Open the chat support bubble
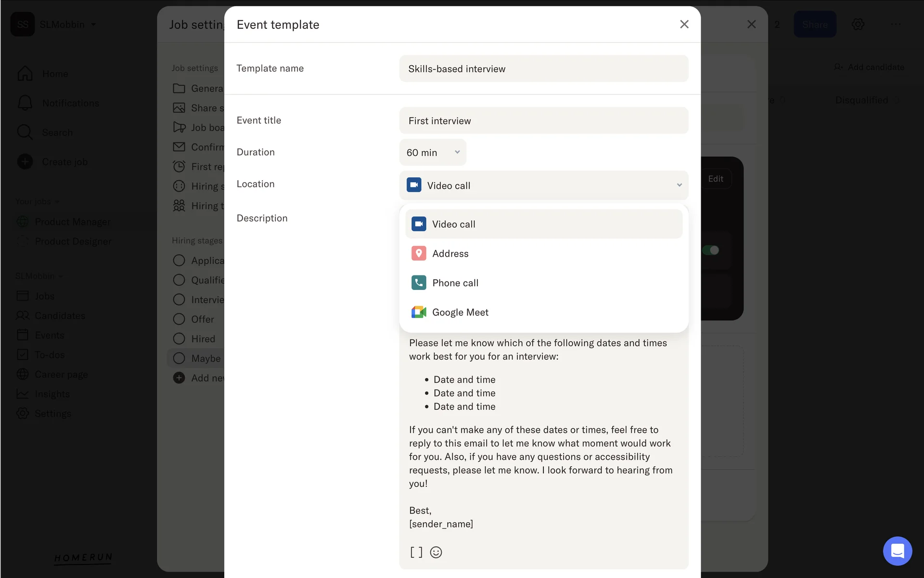 [x=897, y=551]
